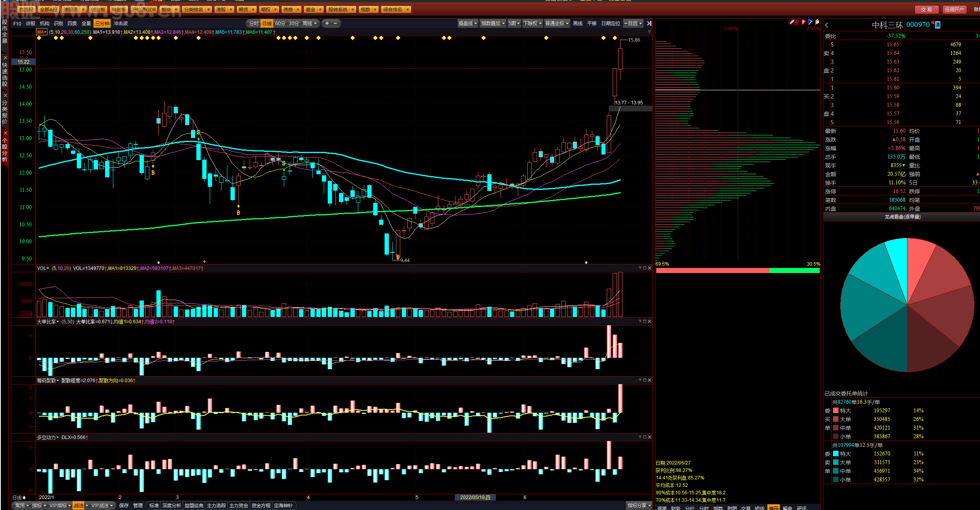Click the yellow diamond marker near 15.86 peak

(615, 38)
